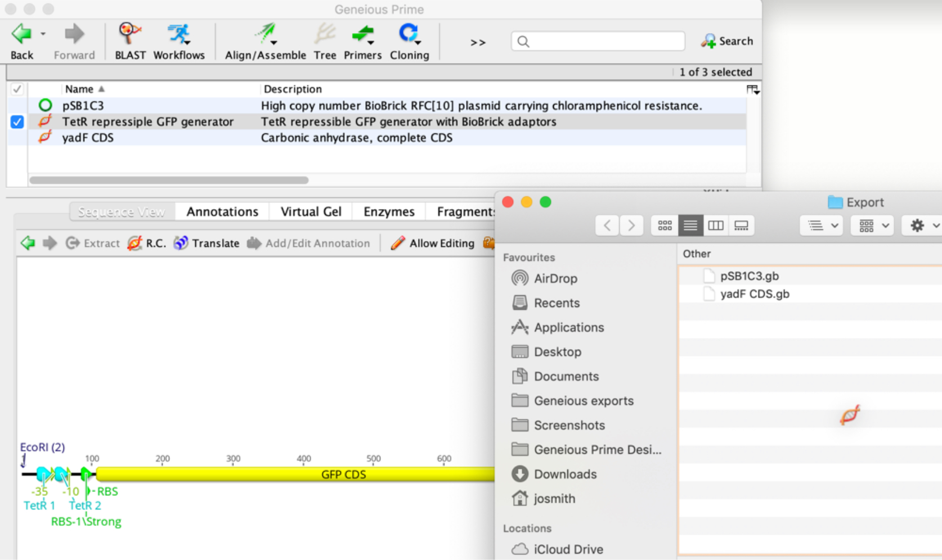Image resolution: width=942 pixels, height=560 pixels.
Task: Uncheck the TetR repressible GFP generator checkbox
Action: click(17, 121)
